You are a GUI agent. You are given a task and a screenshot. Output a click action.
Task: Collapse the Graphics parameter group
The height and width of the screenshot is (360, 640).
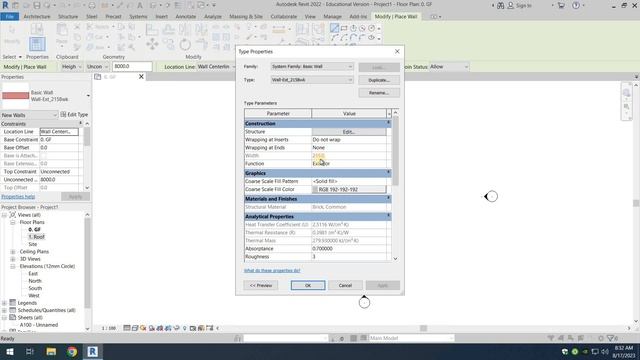(x=388, y=173)
